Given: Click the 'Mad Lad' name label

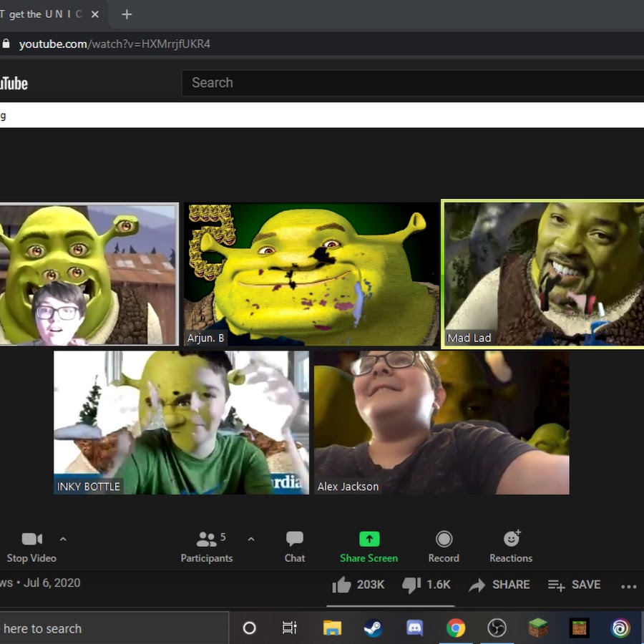Looking at the screenshot, I should pyautogui.click(x=469, y=338).
